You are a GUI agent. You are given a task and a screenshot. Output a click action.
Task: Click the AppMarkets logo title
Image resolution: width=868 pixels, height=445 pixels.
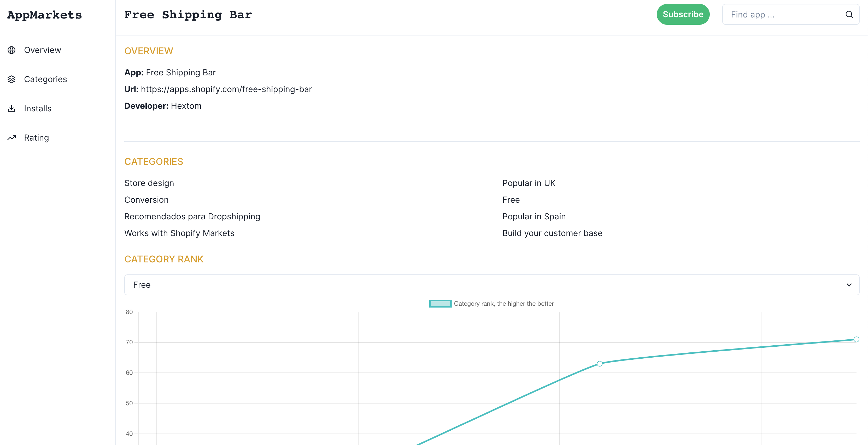pyautogui.click(x=44, y=15)
